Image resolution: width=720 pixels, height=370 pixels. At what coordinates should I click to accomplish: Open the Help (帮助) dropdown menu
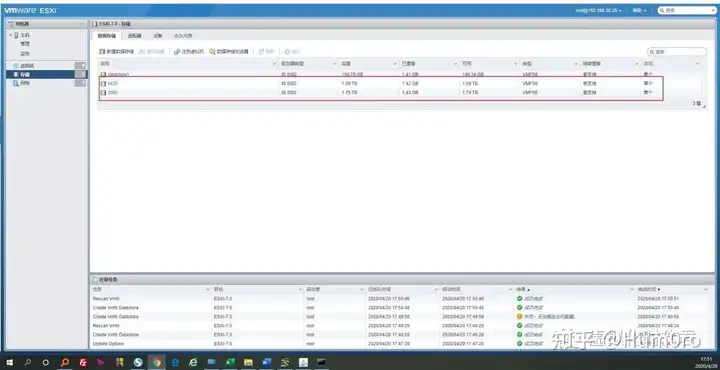point(639,10)
